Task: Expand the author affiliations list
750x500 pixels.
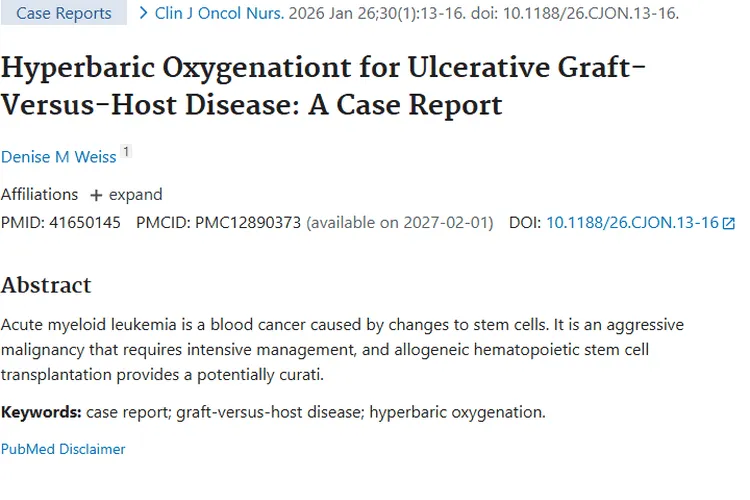Action: (135, 195)
